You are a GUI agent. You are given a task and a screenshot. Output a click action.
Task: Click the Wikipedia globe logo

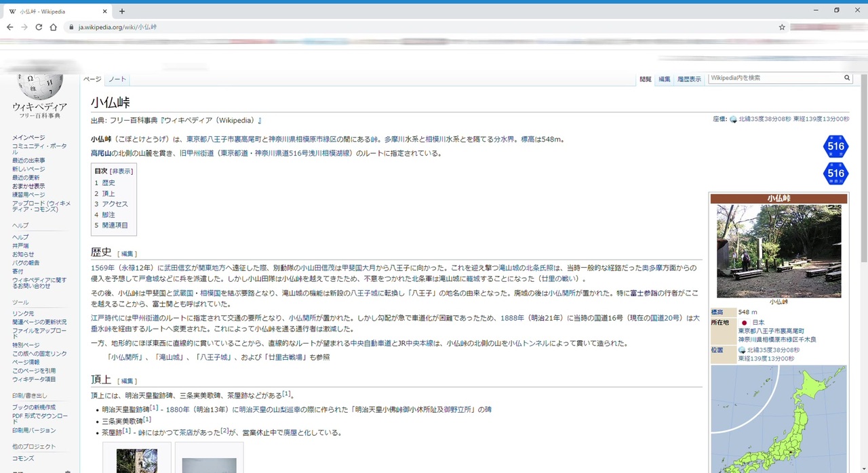(40, 87)
